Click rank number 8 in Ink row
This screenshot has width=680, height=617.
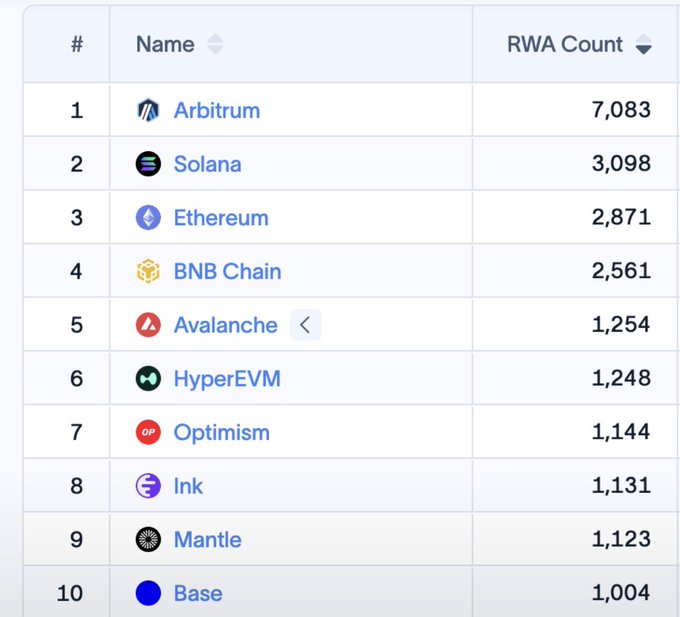(x=77, y=486)
